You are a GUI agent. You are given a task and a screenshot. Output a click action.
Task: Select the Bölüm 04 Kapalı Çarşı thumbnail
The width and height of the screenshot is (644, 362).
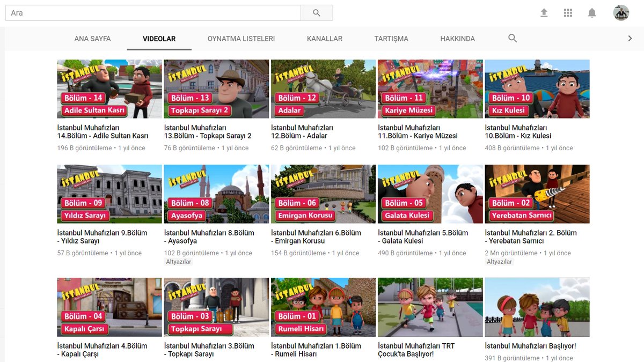click(x=109, y=307)
